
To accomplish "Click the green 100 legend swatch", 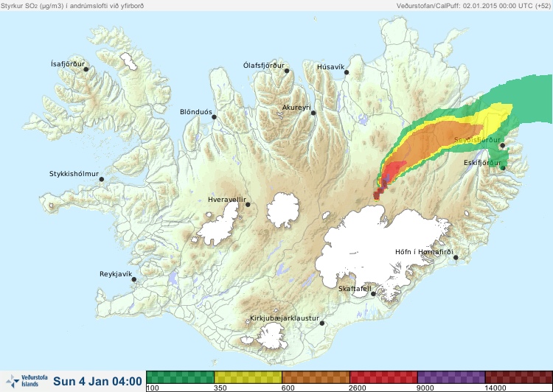I will click(180, 377).
